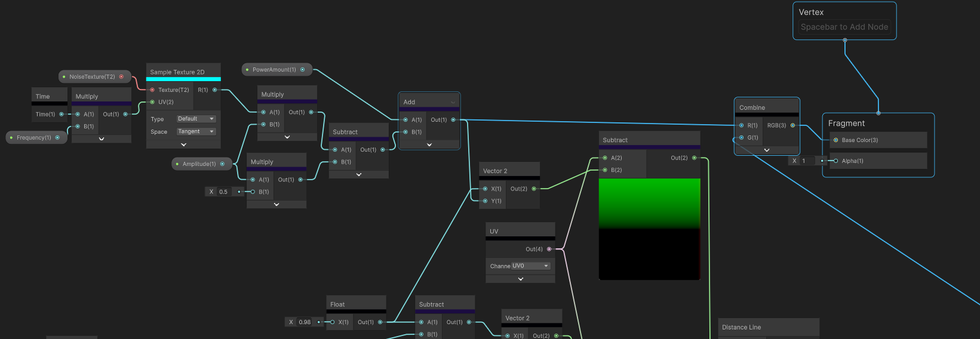The image size is (980, 339).
Task: Select the NoiseTexture(T2) property node
Action: (x=91, y=77)
